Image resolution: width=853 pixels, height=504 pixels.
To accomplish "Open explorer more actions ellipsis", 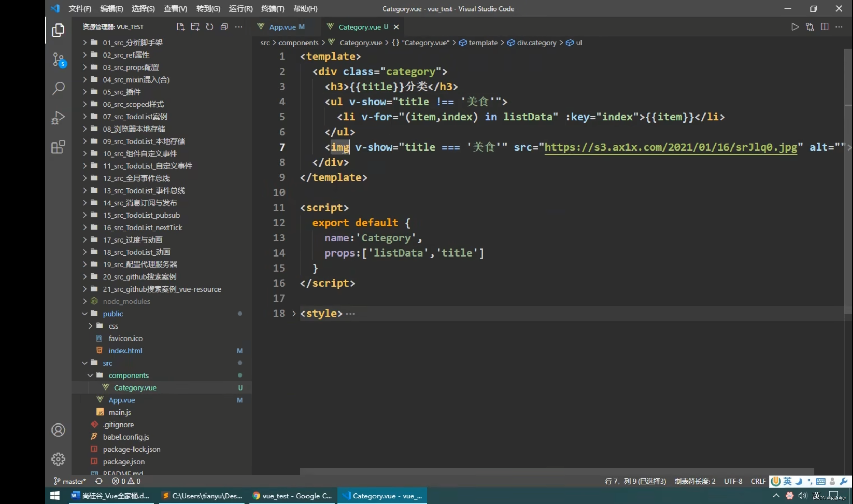I will (239, 27).
